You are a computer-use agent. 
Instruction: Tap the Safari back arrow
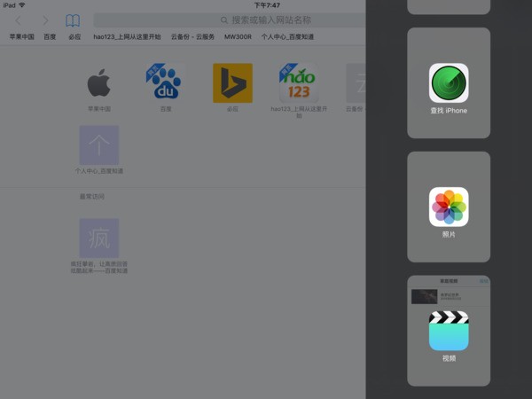[18, 20]
